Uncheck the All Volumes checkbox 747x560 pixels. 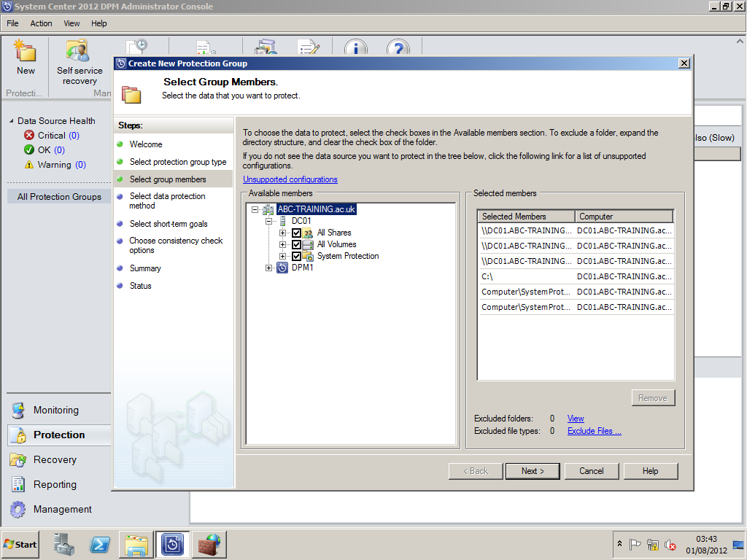click(296, 245)
